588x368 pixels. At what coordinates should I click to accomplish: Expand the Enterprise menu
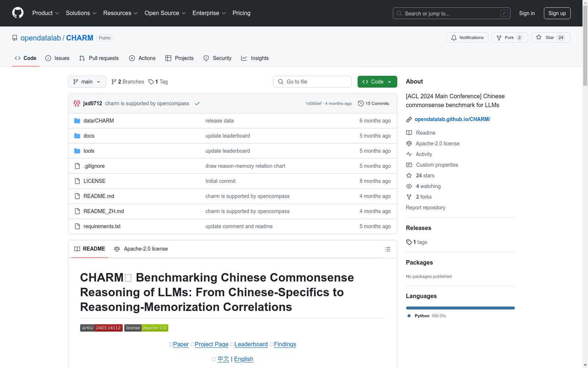209,13
